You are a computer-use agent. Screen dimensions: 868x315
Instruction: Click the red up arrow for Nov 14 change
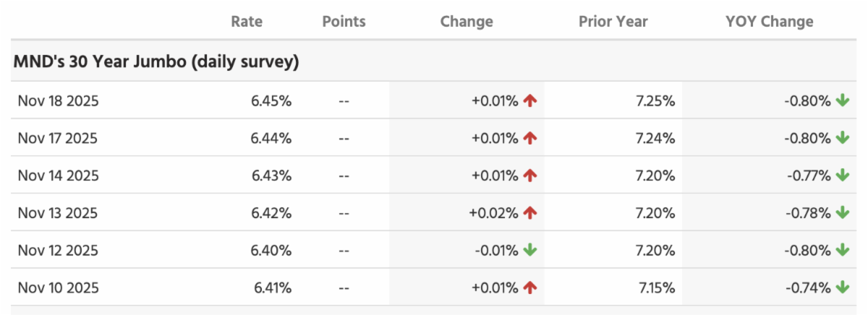530,176
